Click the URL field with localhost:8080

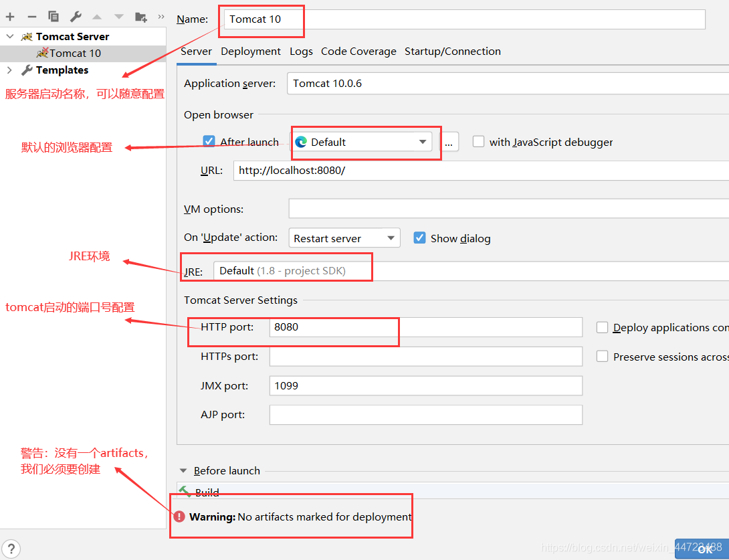(481, 171)
